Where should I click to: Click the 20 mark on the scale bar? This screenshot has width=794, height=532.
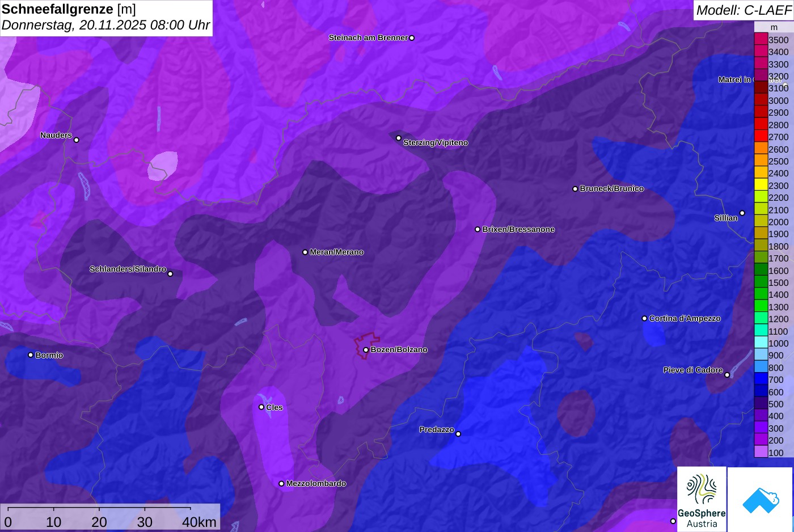(99, 522)
